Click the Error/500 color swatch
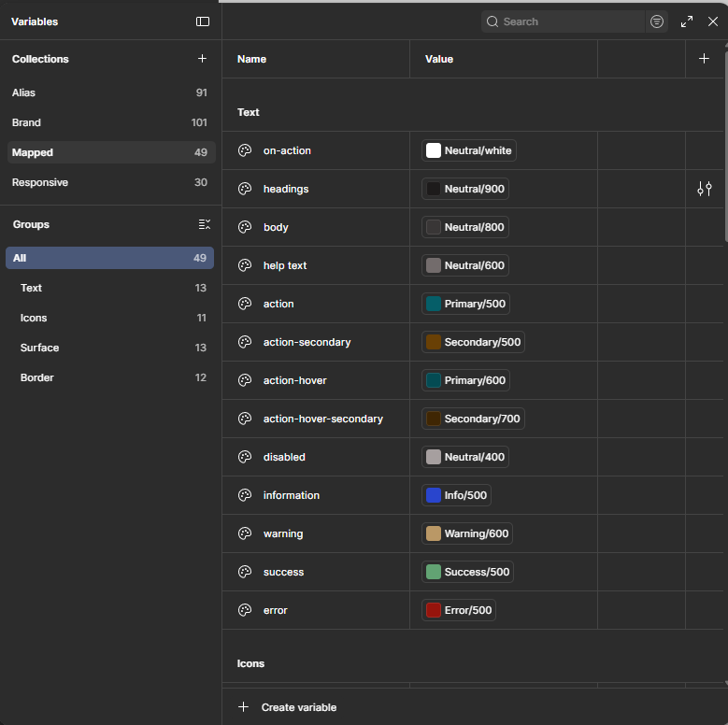The width and height of the screenshot is (728, 725). tap(434, 610)
